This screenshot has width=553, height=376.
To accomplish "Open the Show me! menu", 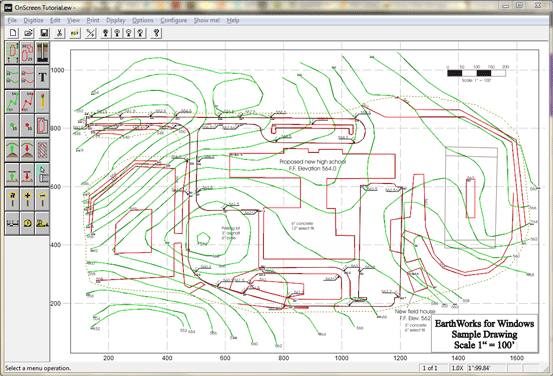I will [207, 20].
